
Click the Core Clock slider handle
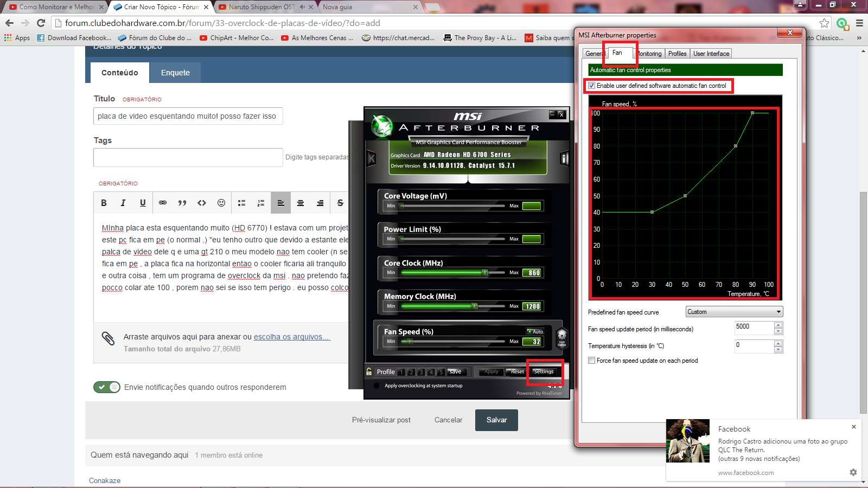pos(484,272)
